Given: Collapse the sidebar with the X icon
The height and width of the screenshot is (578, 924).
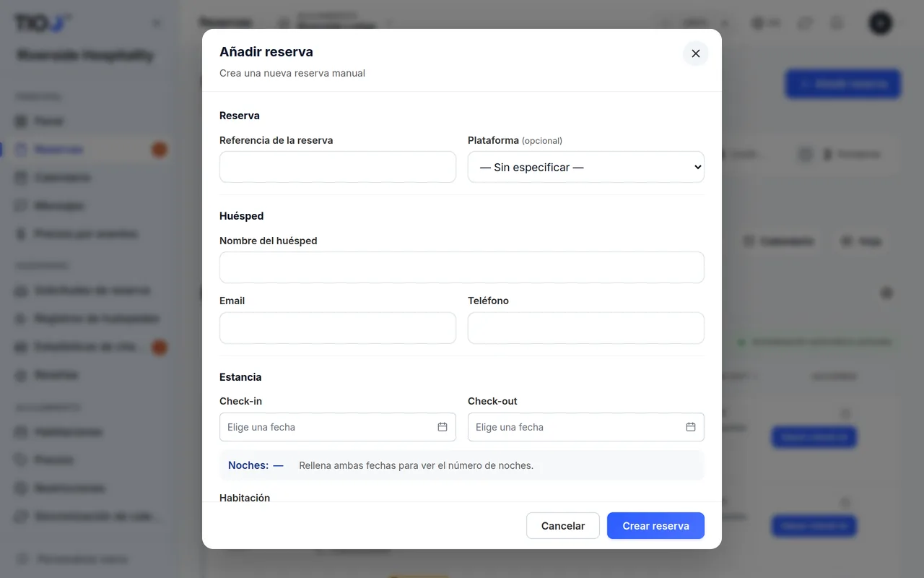Looking at the screenshot, I should pyautogui.click(x=157, y=24).
